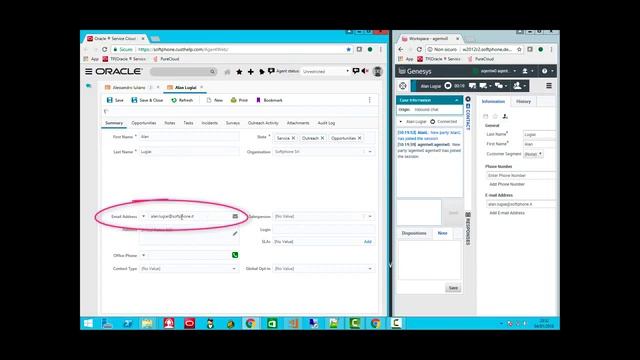Reload the Genesys Workspace browser page
This screenshot has width=640, height=360.
419,49
